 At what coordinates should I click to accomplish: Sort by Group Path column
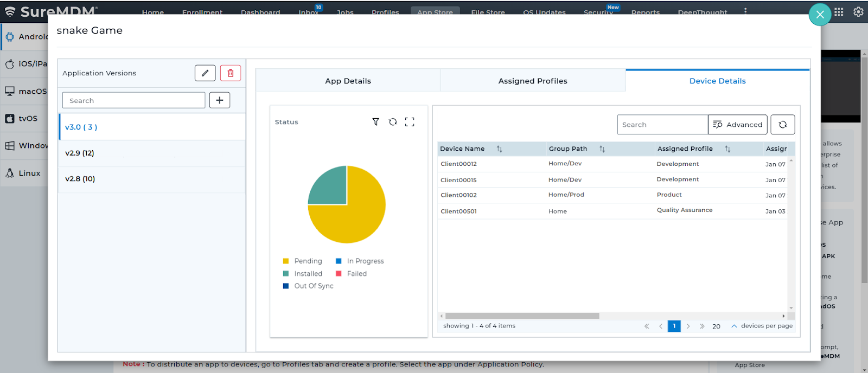[602, 149]
